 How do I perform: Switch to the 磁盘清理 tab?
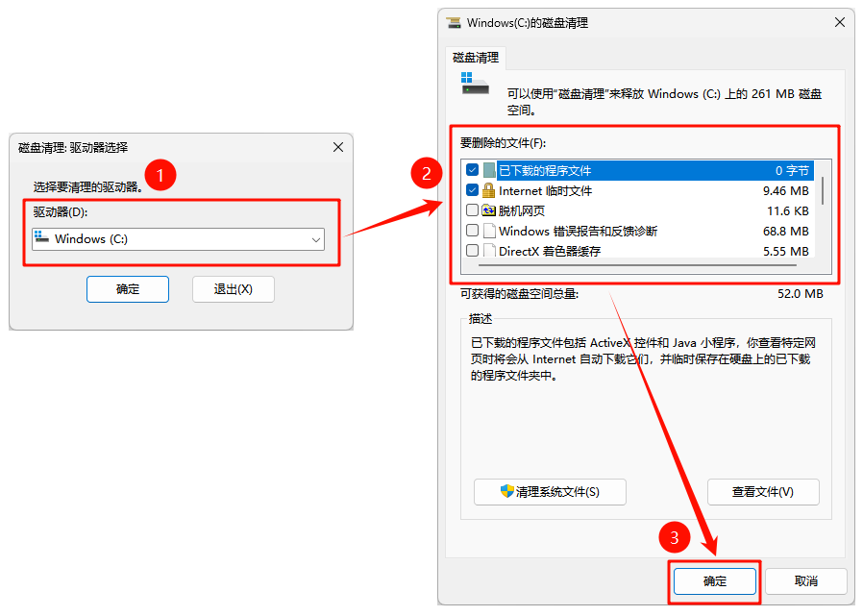476,58
